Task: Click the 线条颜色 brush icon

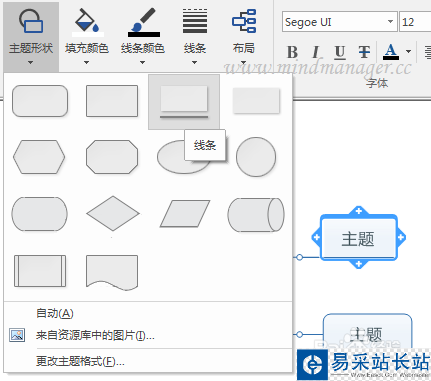Action: coord(144,22)
